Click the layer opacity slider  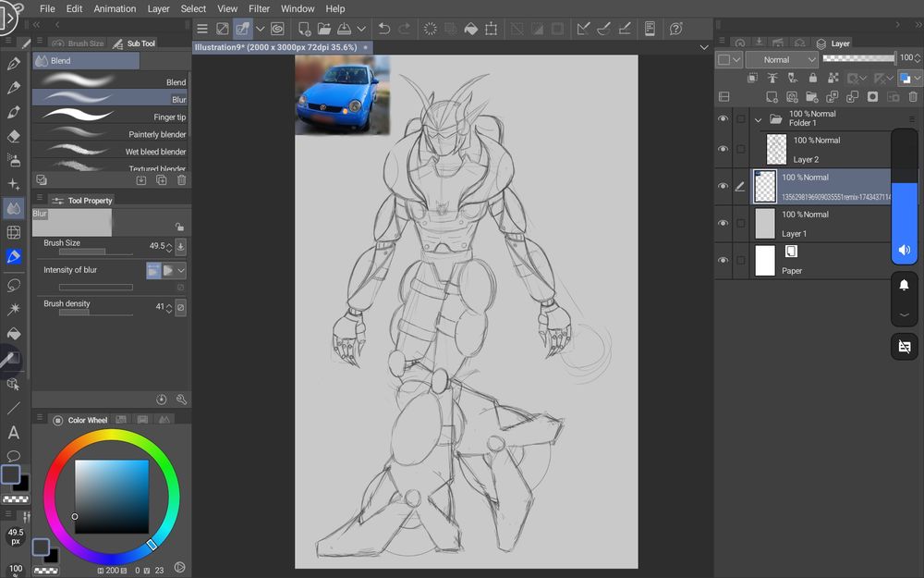click(858, 57)
